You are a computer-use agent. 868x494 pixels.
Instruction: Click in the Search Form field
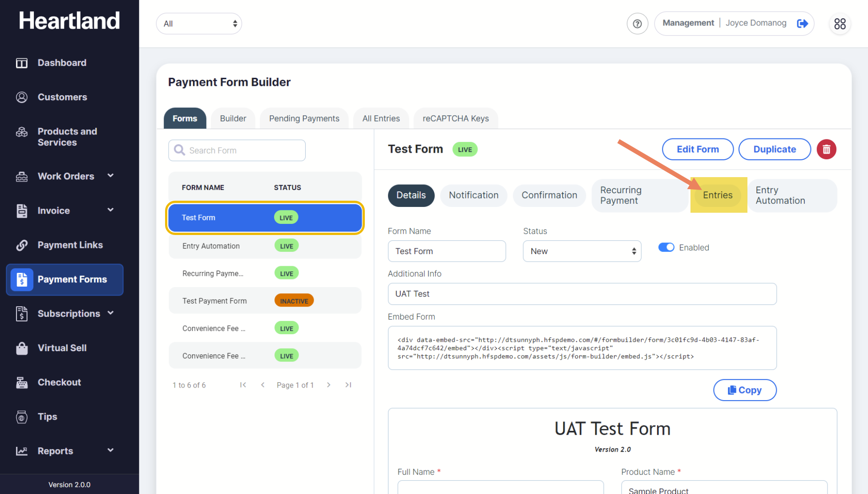point(237,150)
